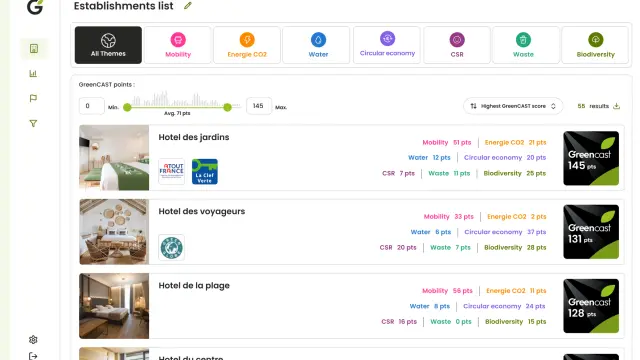Open the Hotel des jardins title
640x360 pixels.
194,137
